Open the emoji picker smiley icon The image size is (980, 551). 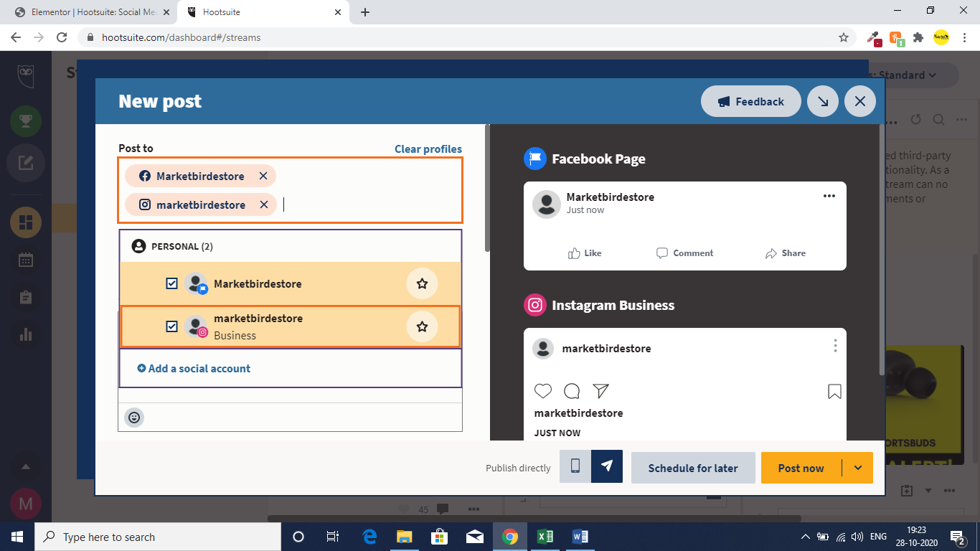134,417
